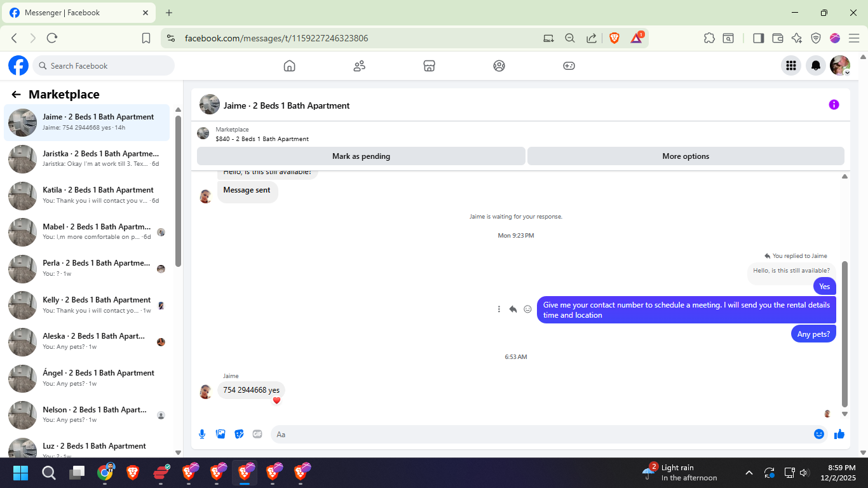The image size is (868, 488).
Task: Open Nelson conversation
Action: [87, 415]
